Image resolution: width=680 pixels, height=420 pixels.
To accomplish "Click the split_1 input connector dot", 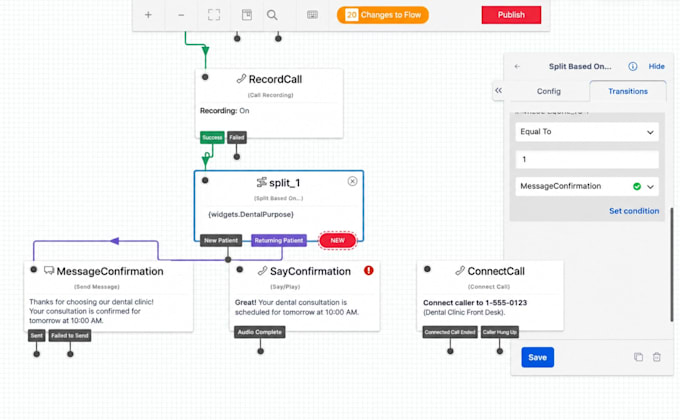I will 205,180.
